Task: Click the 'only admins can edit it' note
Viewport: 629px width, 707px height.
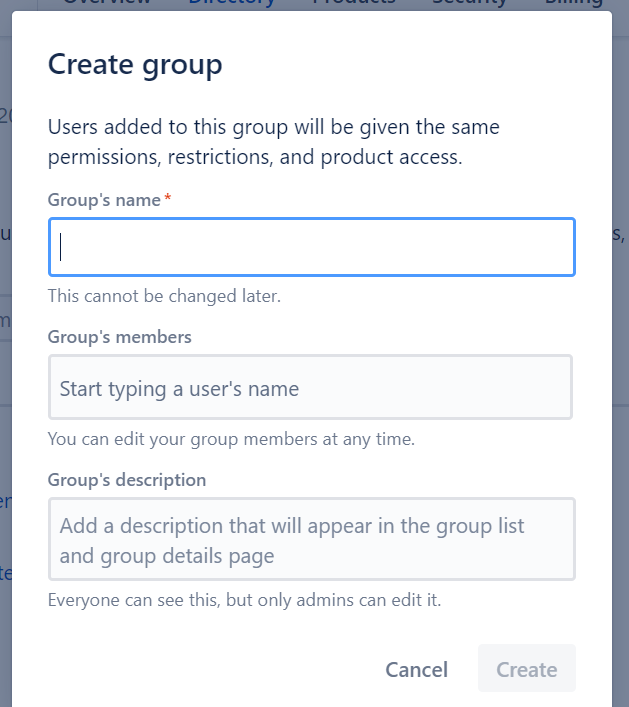Action: pyautogui.click(x=244, y=600)
